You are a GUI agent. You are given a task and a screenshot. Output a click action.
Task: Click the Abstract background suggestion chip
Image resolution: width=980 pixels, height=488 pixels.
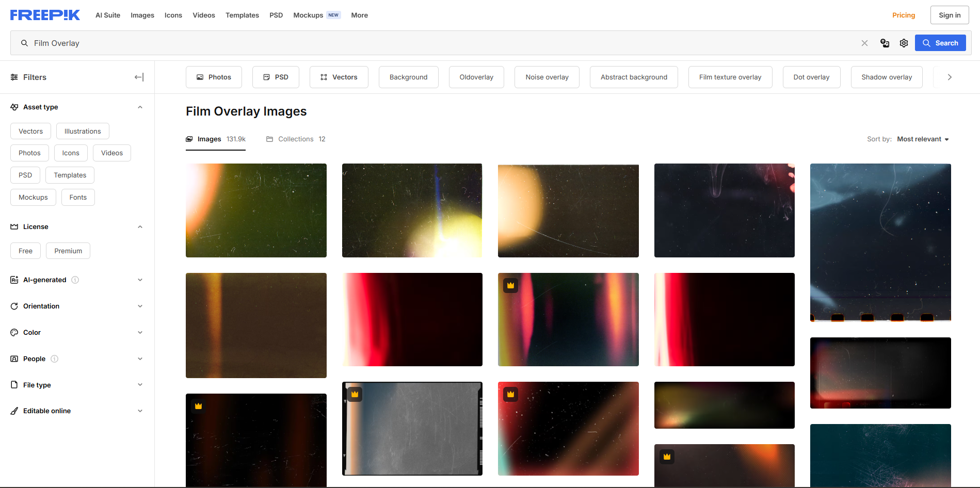634,77
